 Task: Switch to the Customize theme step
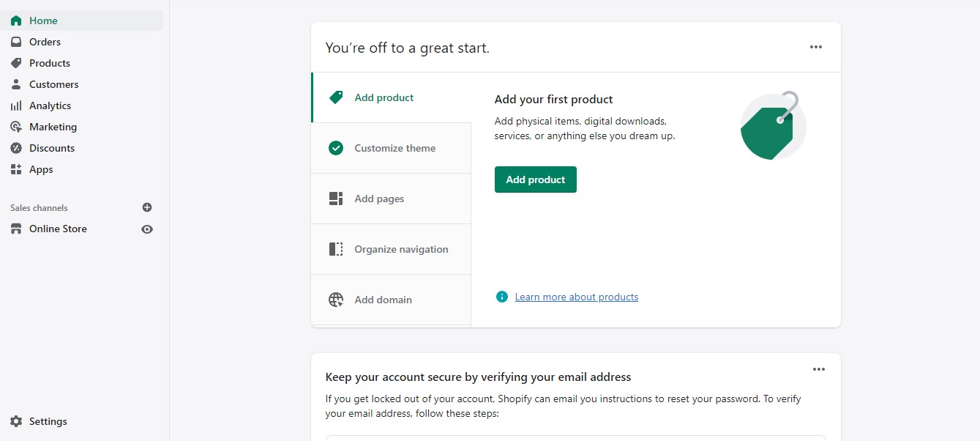coord(394,148)
